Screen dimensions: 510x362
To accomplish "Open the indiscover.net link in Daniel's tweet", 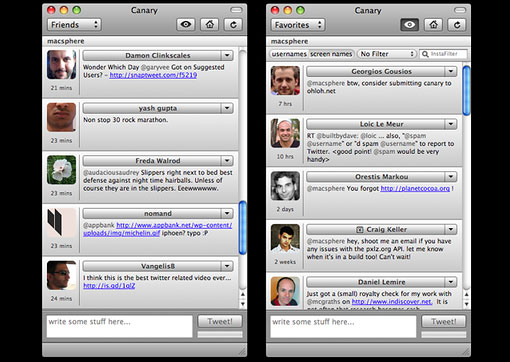I will point(392,302).
